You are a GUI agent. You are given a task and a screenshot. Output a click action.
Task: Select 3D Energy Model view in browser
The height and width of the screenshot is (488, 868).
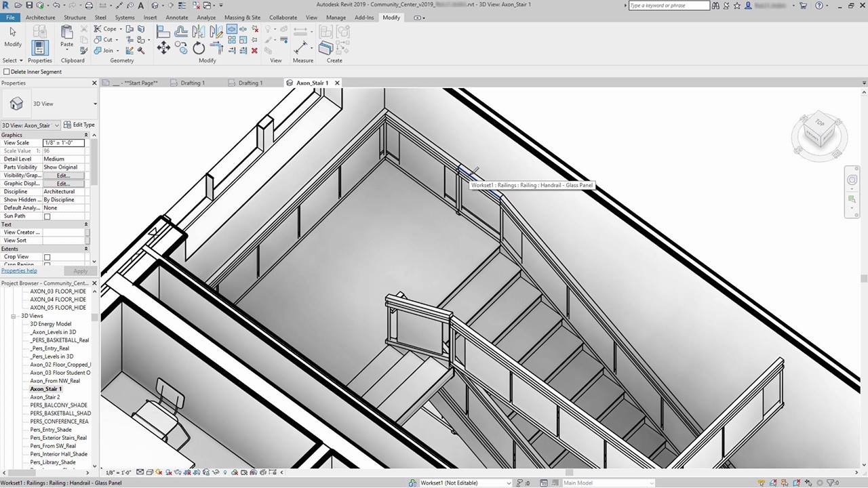coord(51,324)
